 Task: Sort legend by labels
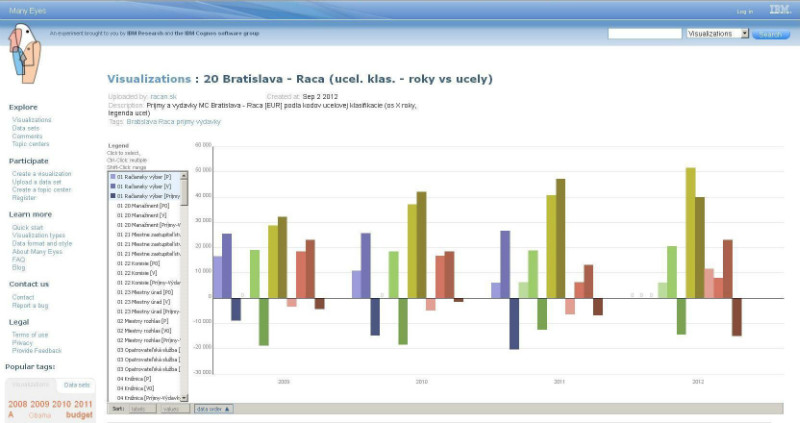[138, 409]
